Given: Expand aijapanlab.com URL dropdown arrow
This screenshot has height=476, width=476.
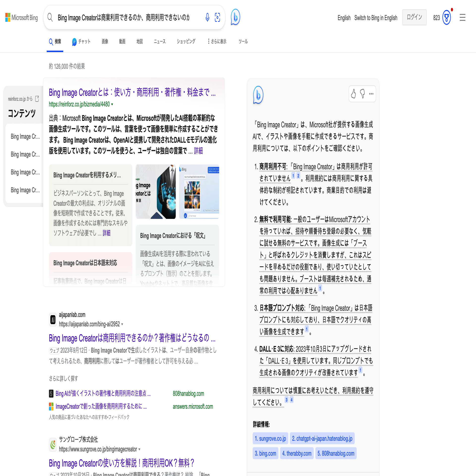Looking at the screenshot, I should tap(122, 324).
